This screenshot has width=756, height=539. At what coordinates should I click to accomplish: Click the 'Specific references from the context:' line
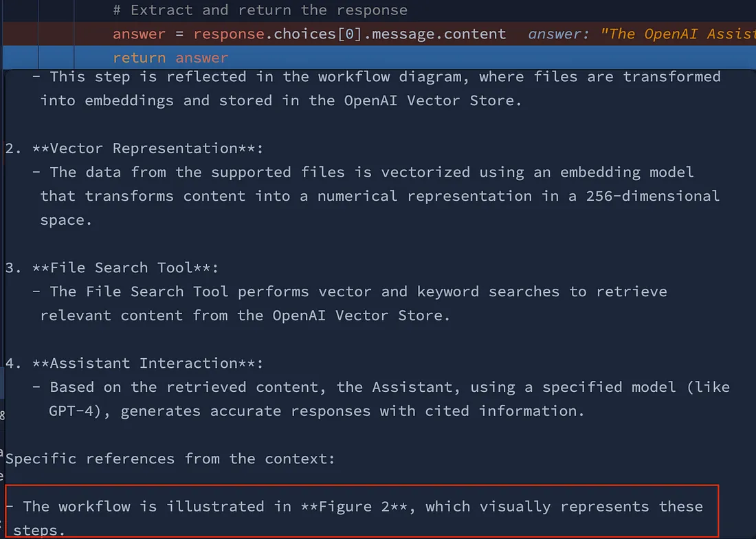point(170,459)
